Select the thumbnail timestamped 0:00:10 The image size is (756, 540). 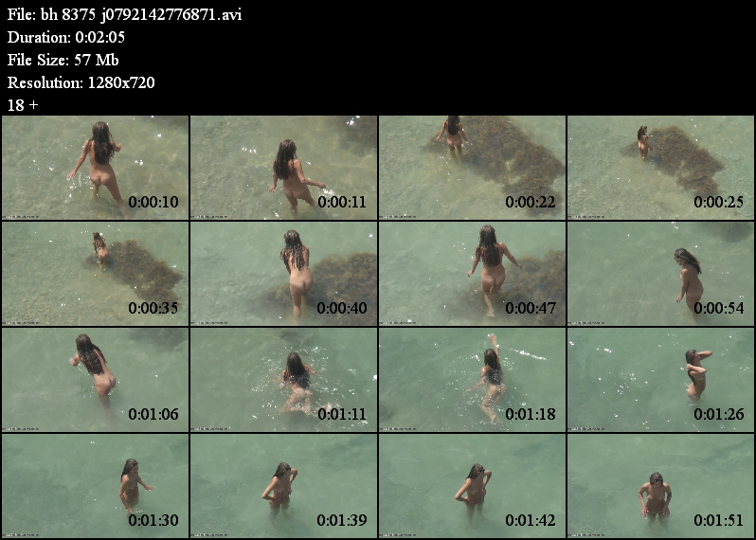[x=96, y=168]
